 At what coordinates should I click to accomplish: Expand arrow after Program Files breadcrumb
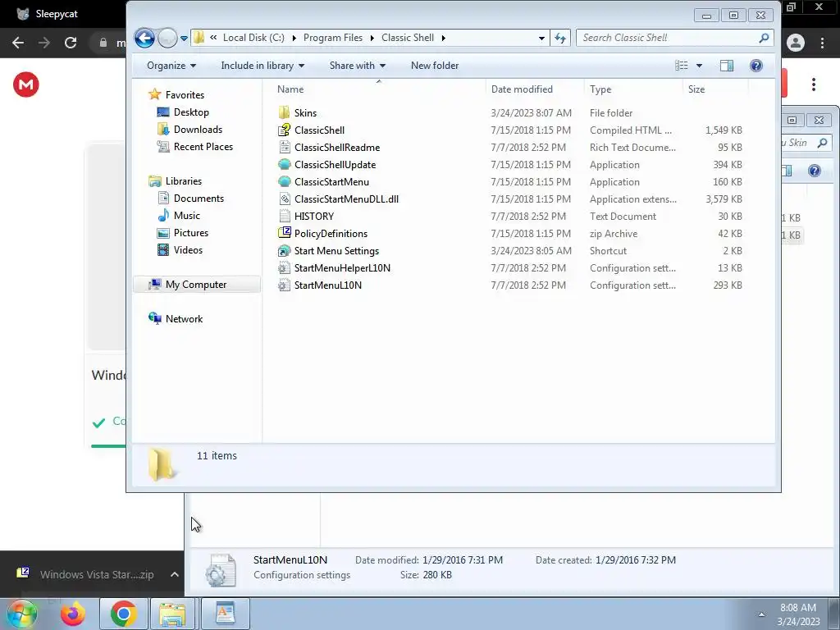[372, 38]
